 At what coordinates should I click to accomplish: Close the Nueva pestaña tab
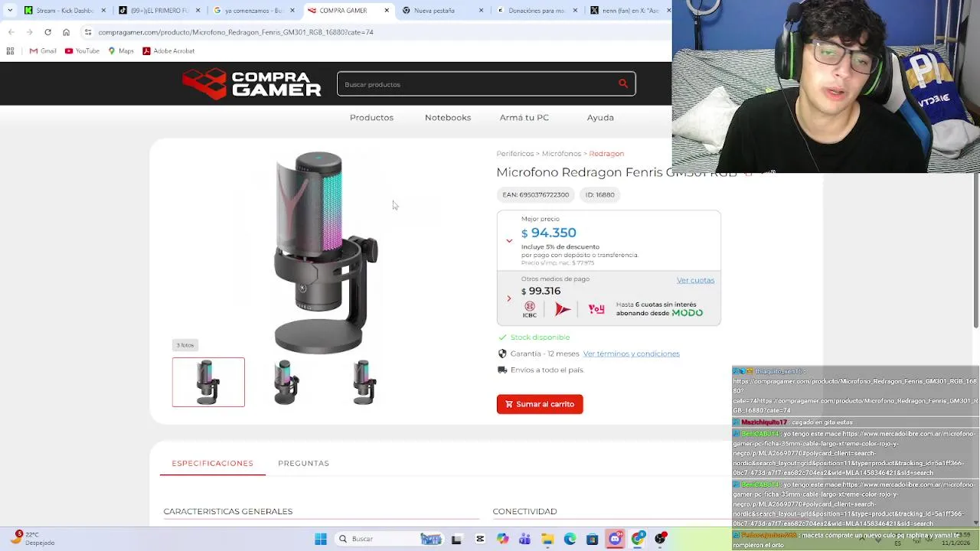pyautogui.click(x=482, y=11)
